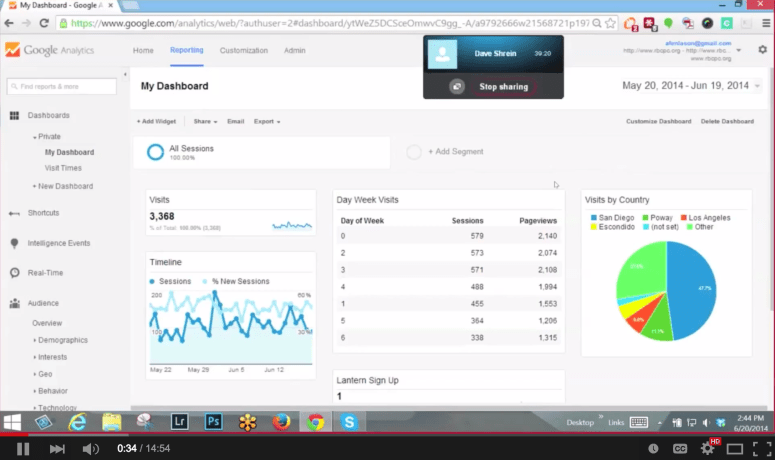Open the account selector dropdown arrow

tap(738, 50)
